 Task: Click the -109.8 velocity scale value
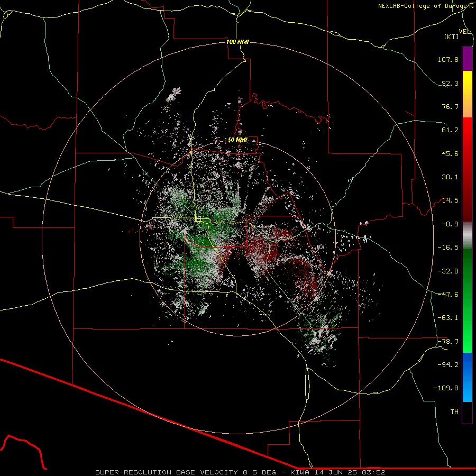446,388
